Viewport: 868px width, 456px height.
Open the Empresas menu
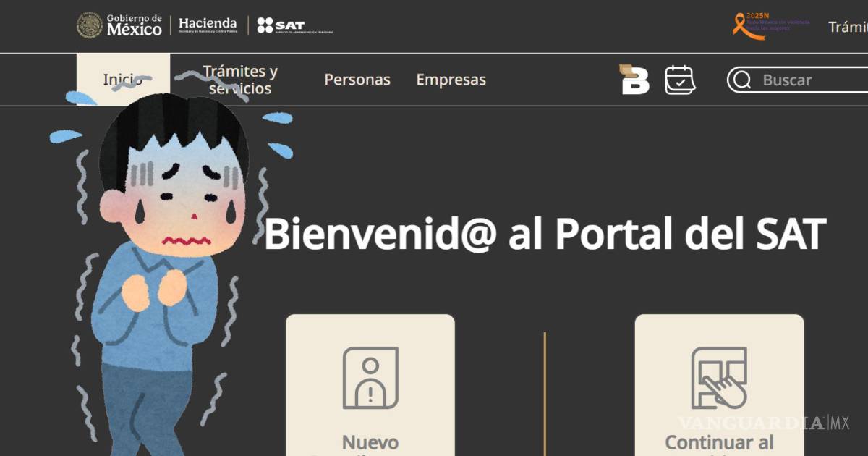pos(451,80)
